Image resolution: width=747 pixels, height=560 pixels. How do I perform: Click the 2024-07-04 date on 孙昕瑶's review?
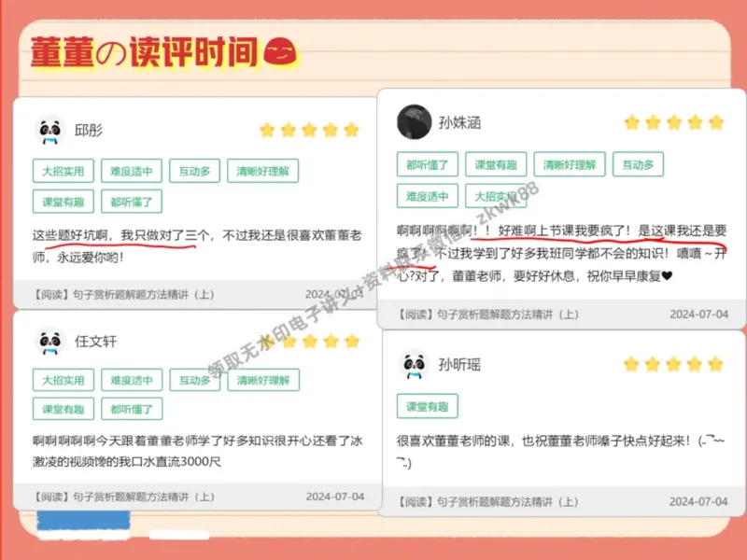coord(698,501)
